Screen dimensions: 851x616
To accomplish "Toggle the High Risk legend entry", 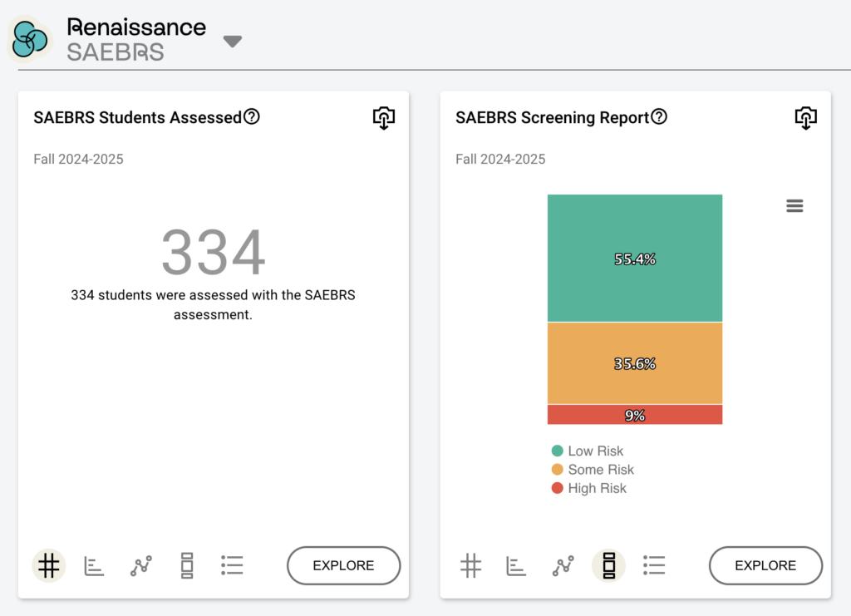I will pyautogui.click(x=589, y=488).
